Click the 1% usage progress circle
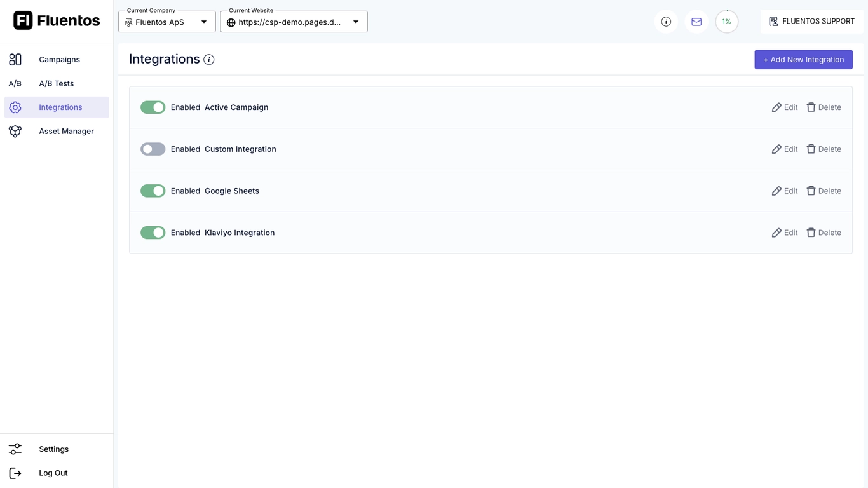Image resolution: width=868 pixels, height=488 pixels. click(727, 22)
